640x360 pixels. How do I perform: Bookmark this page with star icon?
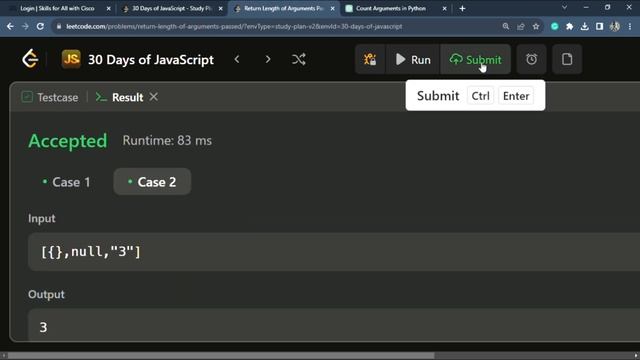point(536,26)
